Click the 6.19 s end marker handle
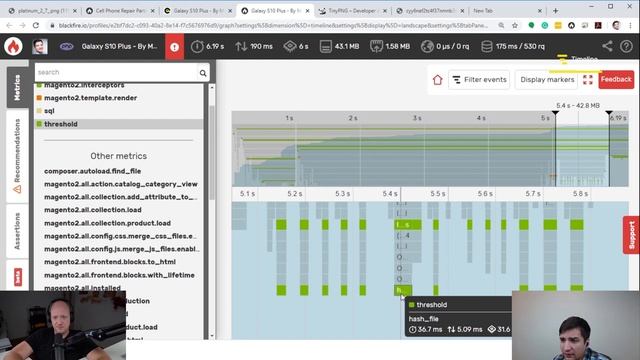This screenshot has height=360, width=640. coord(609,113)
